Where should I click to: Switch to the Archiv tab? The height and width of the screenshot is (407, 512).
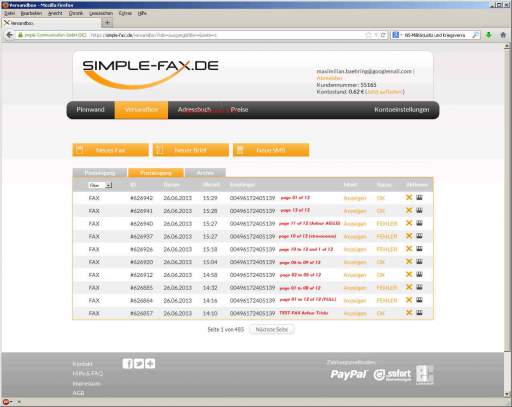coord(205,173)
